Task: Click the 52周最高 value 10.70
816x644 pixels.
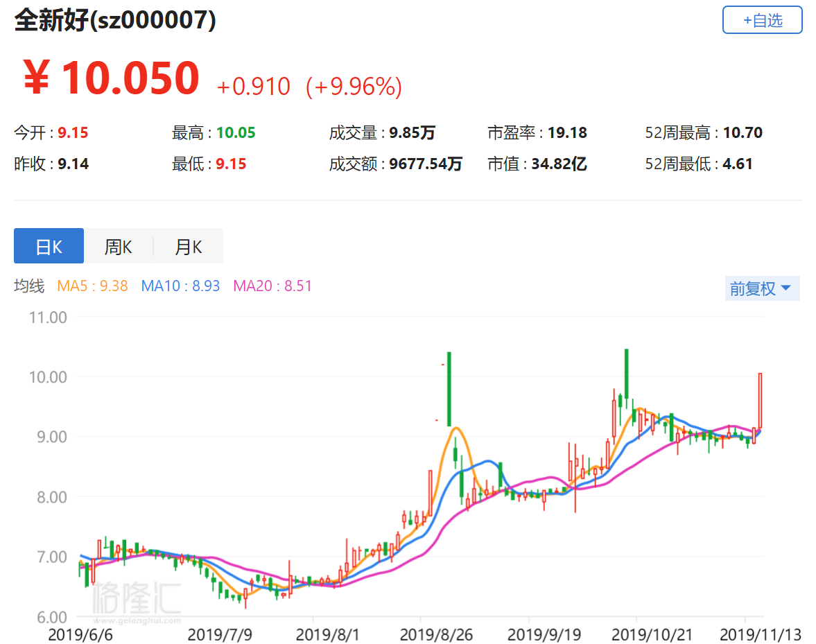Action: point(743,132)
